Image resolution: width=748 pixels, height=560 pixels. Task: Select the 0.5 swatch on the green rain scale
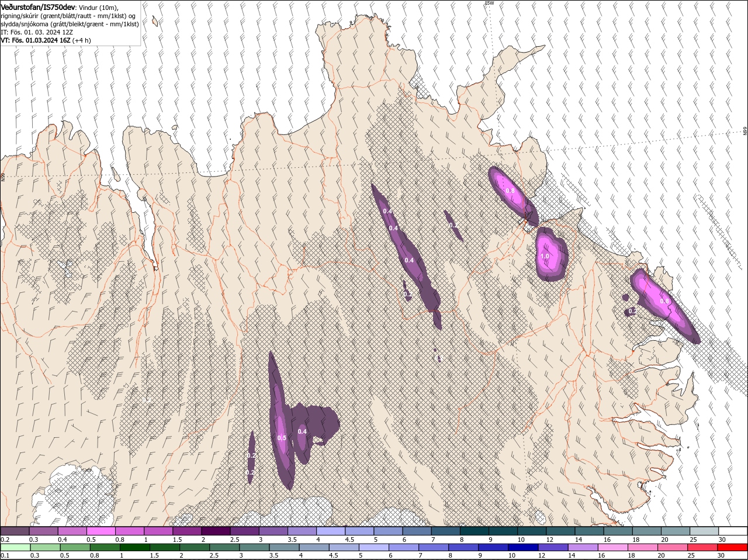(x=75, y=547)
